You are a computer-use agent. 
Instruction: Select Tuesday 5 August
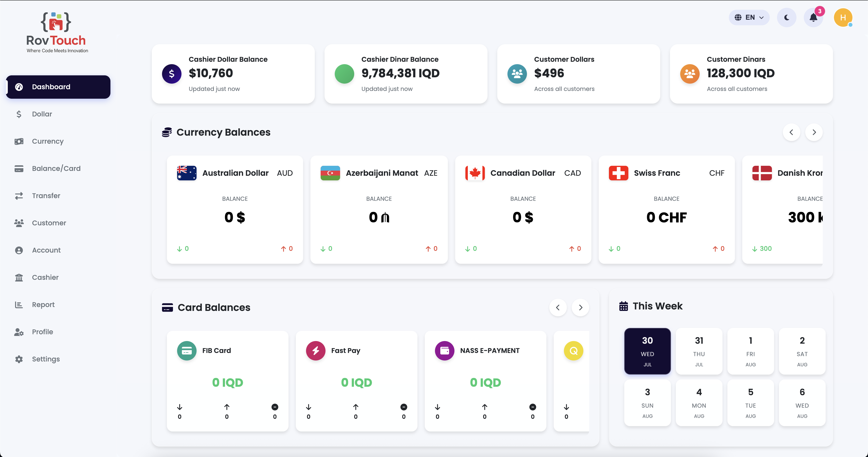pos(750,403)
